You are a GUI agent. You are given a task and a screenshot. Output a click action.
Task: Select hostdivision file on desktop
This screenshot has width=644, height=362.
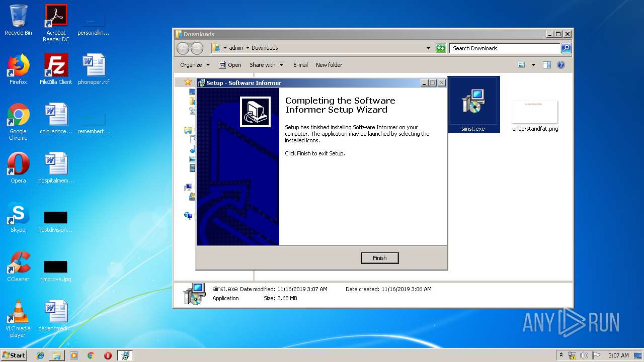pos(56,221)
